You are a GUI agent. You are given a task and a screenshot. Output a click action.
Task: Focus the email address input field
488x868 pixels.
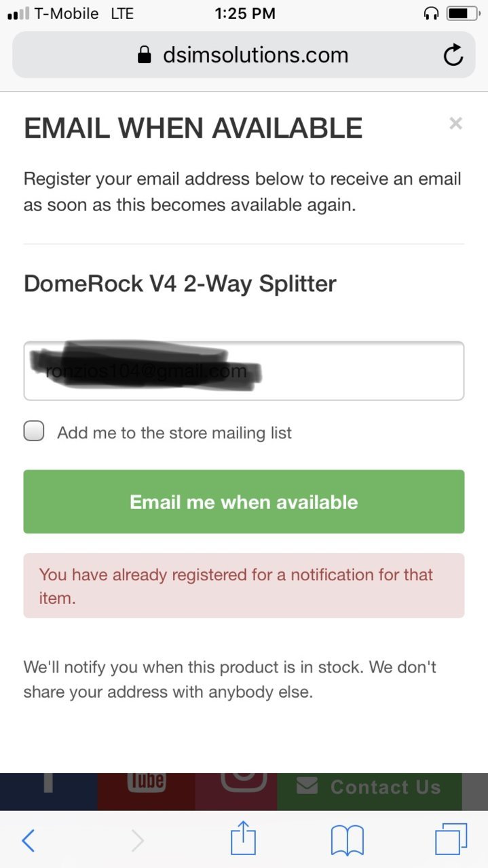[x=244, y=371]
